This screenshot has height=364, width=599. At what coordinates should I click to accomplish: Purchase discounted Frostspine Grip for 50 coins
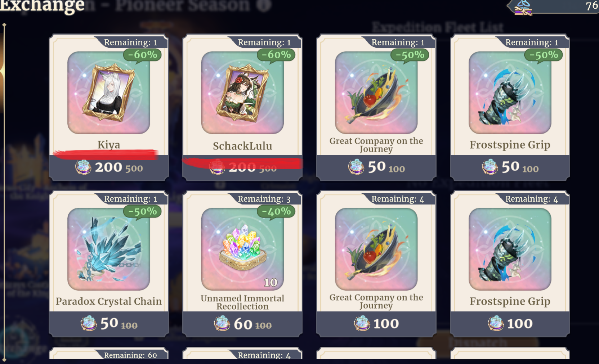click(510, 167)
